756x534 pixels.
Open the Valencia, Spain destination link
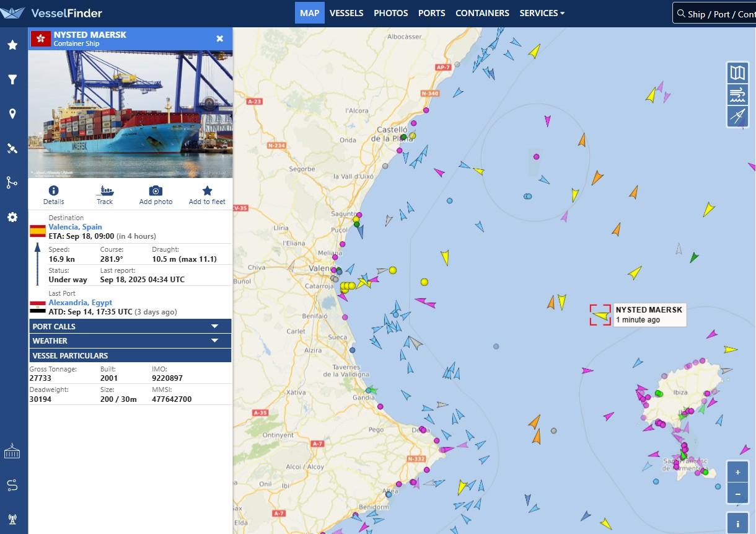pos(76,227)
